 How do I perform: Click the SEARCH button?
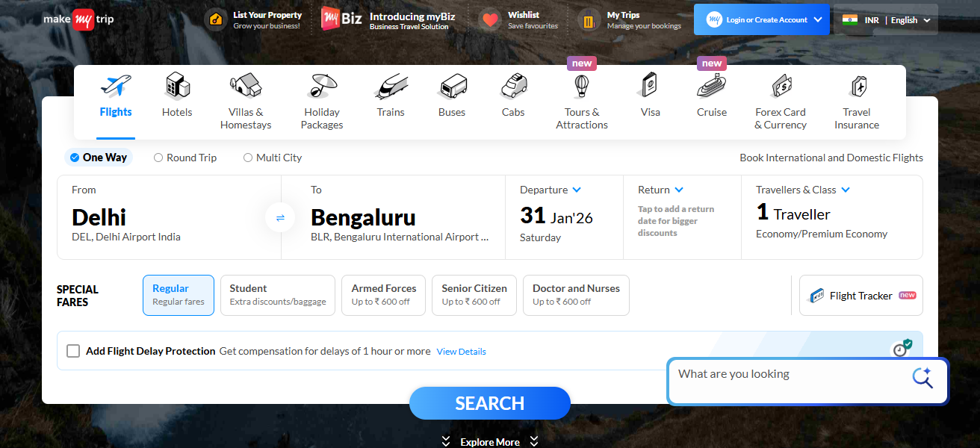pyautogui.click(x=489, y=403)
